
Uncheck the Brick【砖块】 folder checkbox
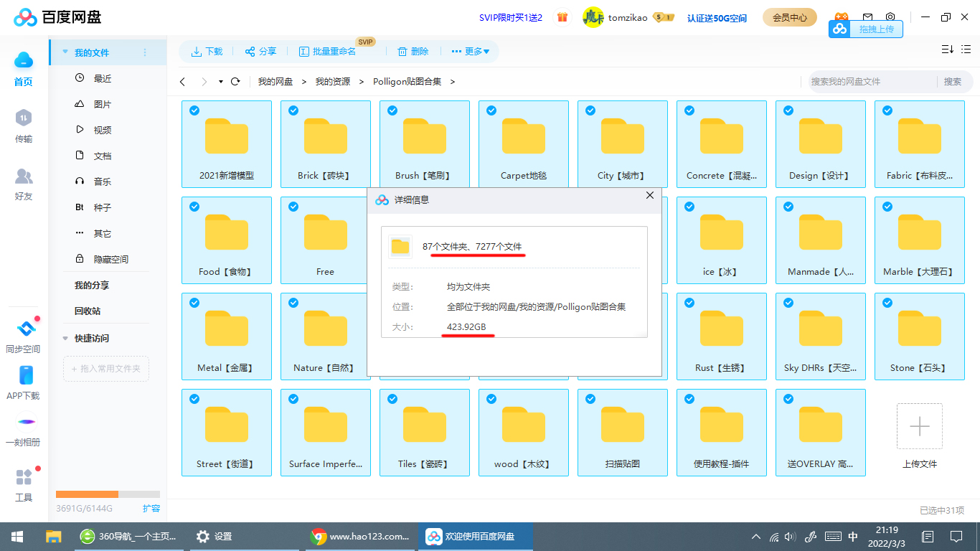click(x=293, y=110)
